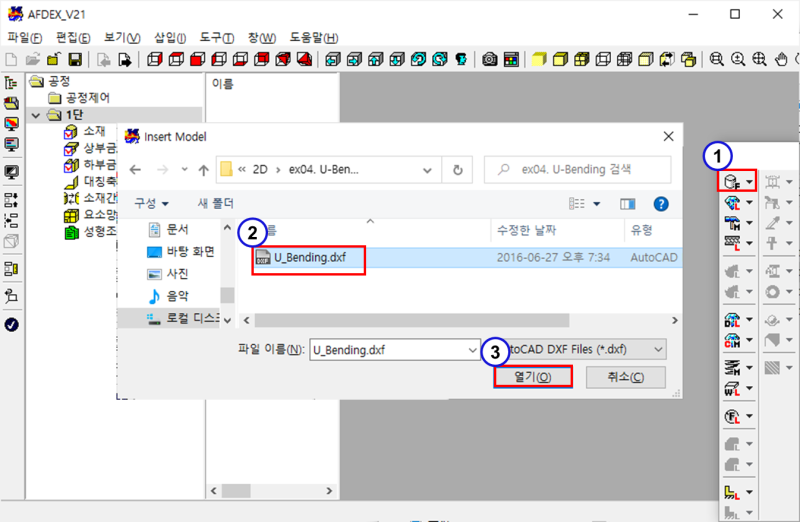This screenshot has height=522, width=800.
Task: Open the AutoCAD DXF Files type dropdown
Action: pos(656,349)
